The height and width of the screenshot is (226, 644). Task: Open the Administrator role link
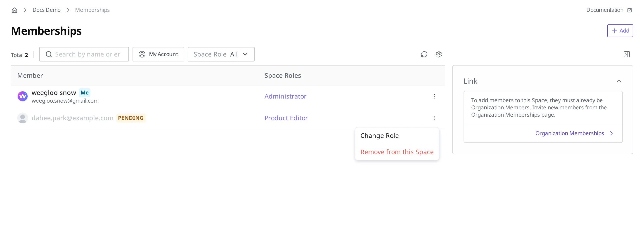point(285,96)
